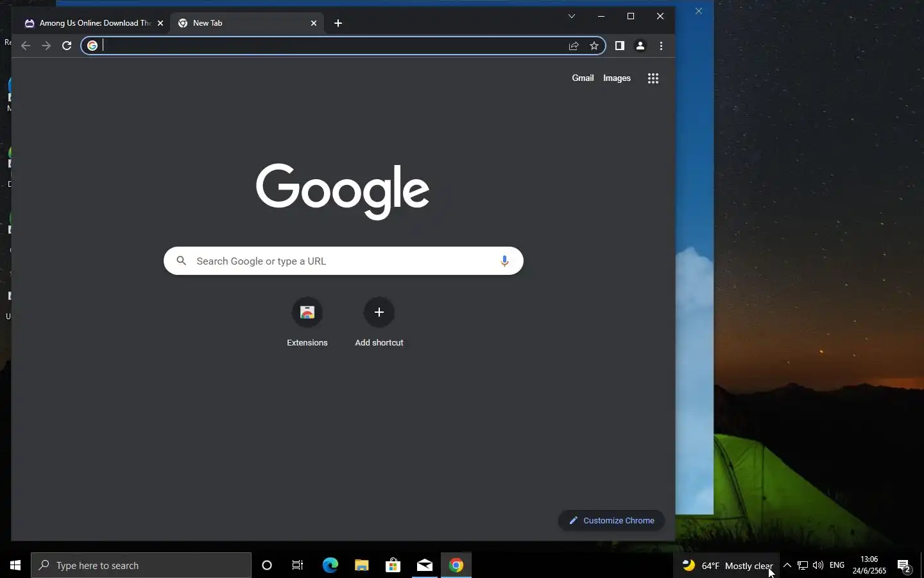Reload the current page
The image size is (924, 578).
click(67, 46)
